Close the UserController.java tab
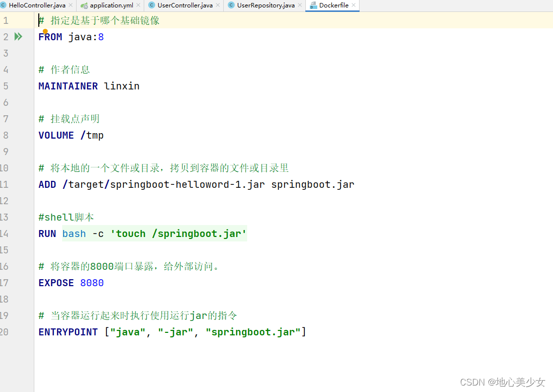Viewport: 553px width, 392px height. (218, 5)
